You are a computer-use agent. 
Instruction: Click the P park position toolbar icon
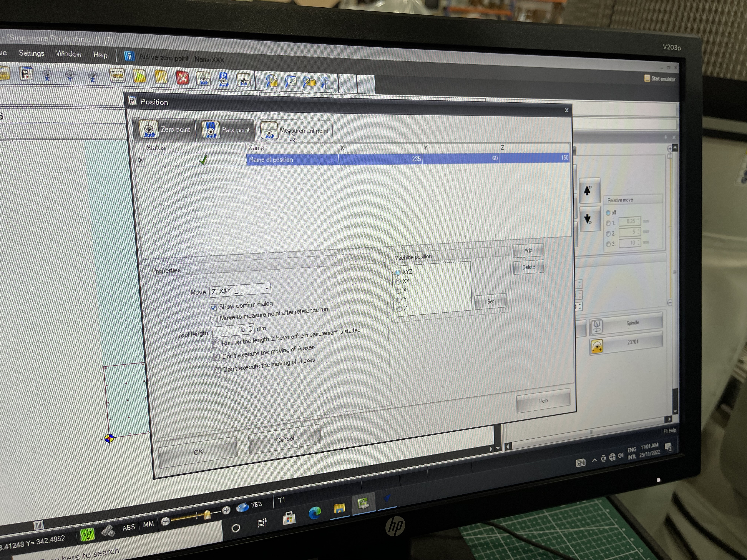pos(26,74)
